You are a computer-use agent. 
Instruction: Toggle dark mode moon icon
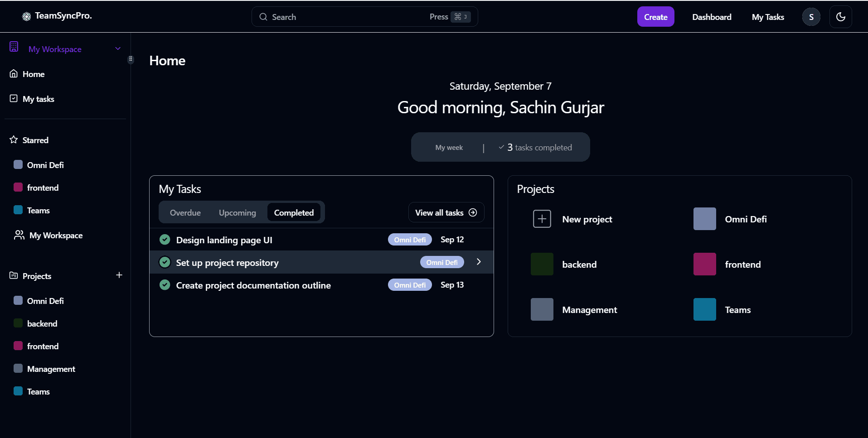click(840, 17)
